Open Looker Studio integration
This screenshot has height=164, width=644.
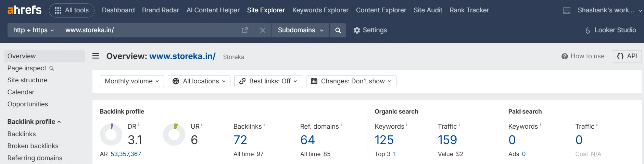tap(610, 30)
